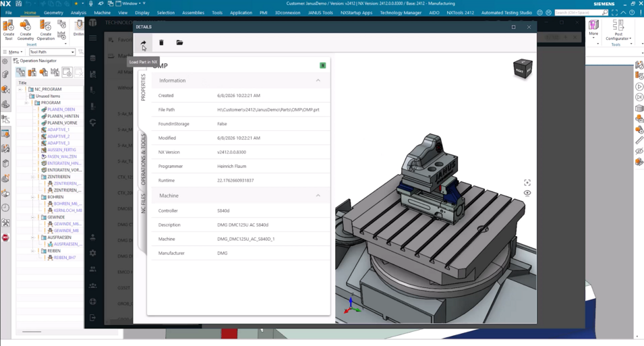Screen dimensions: 644x346
Task: Select the Unused Items tree node
Action: (x=48, y=96)
